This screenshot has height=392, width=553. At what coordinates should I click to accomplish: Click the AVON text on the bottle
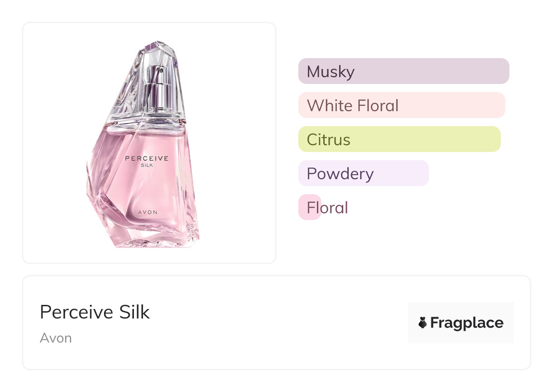tap(146, 212)
